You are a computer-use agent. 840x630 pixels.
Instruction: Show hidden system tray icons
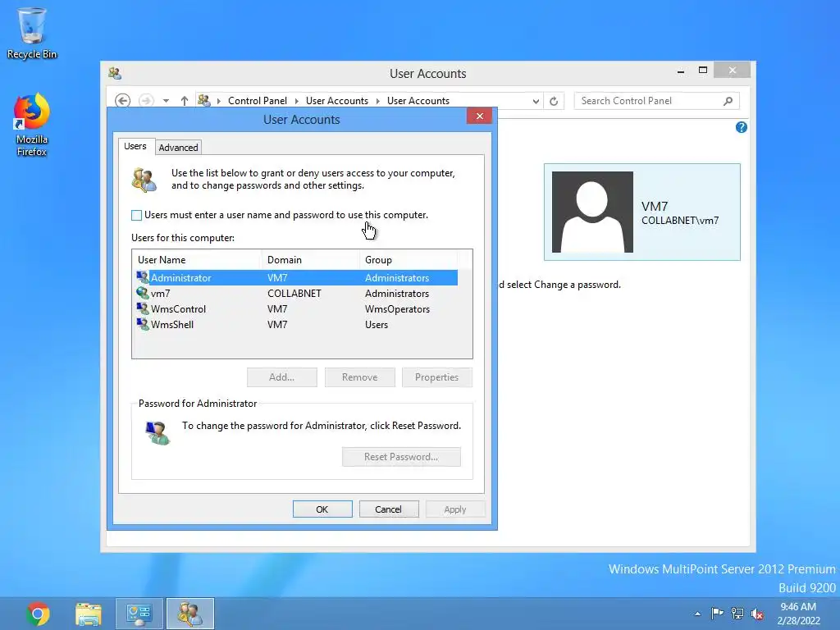[697, 614]
